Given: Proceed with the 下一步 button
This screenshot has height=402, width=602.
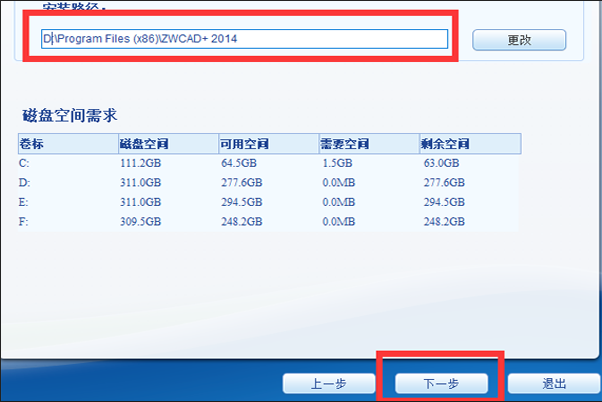Looking at the screenshot, I should coord(442,384).
